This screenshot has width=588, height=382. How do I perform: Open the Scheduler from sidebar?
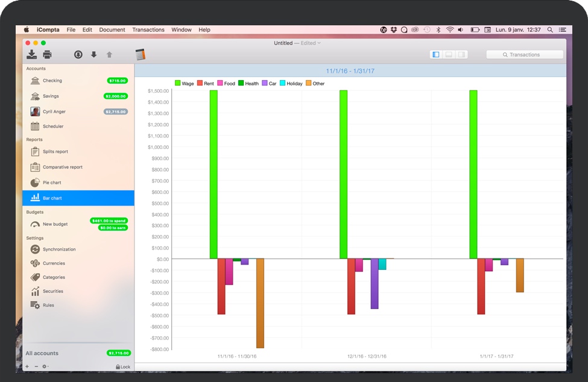(52, 127)
